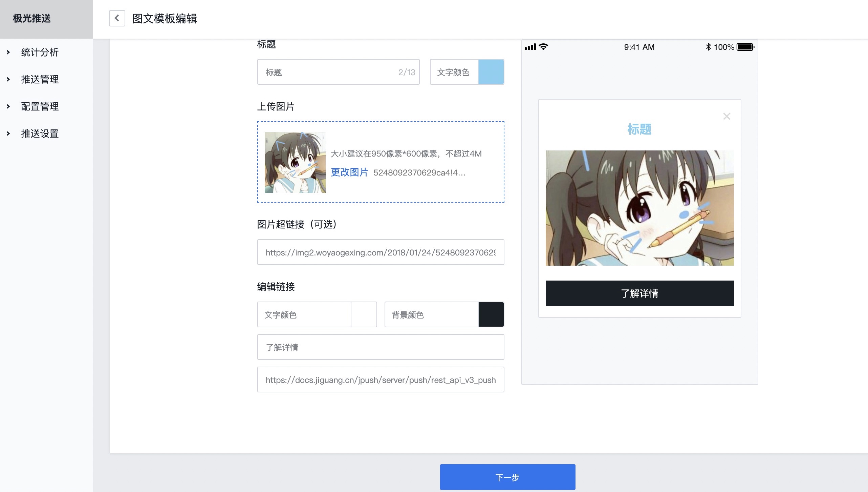Pick the dark background color swatch
The width and height of the screenshot is (868, 492).
(491, 314)
